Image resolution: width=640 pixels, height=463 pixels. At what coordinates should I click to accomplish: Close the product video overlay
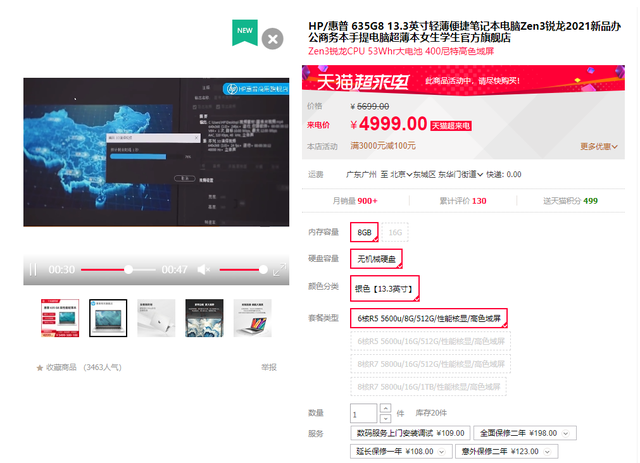click(272, 39)
